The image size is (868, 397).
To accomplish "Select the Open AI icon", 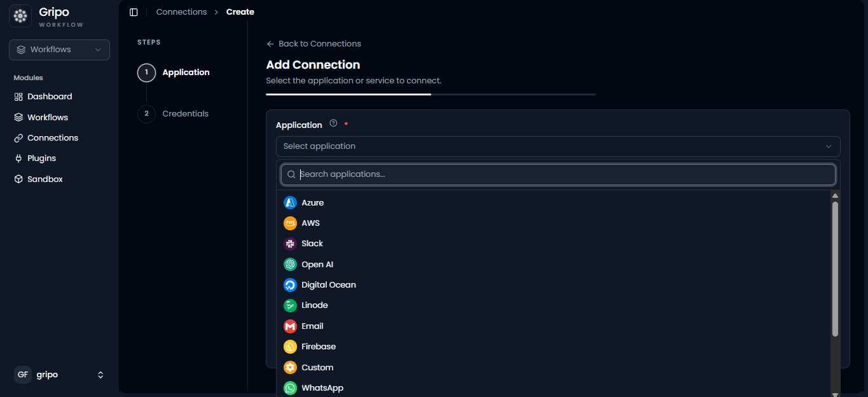I will tap(290, 264).
